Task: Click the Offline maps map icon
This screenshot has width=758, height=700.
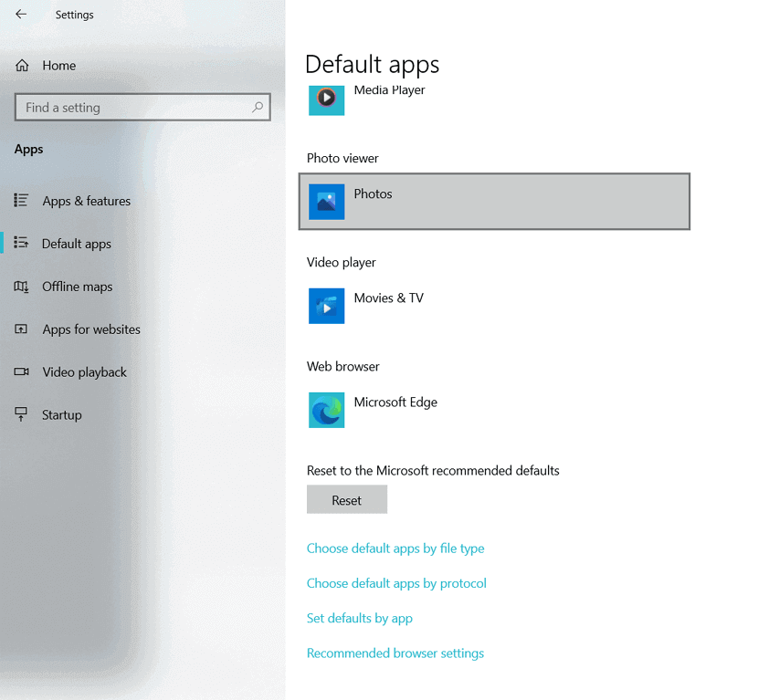Action: [21, 287]
